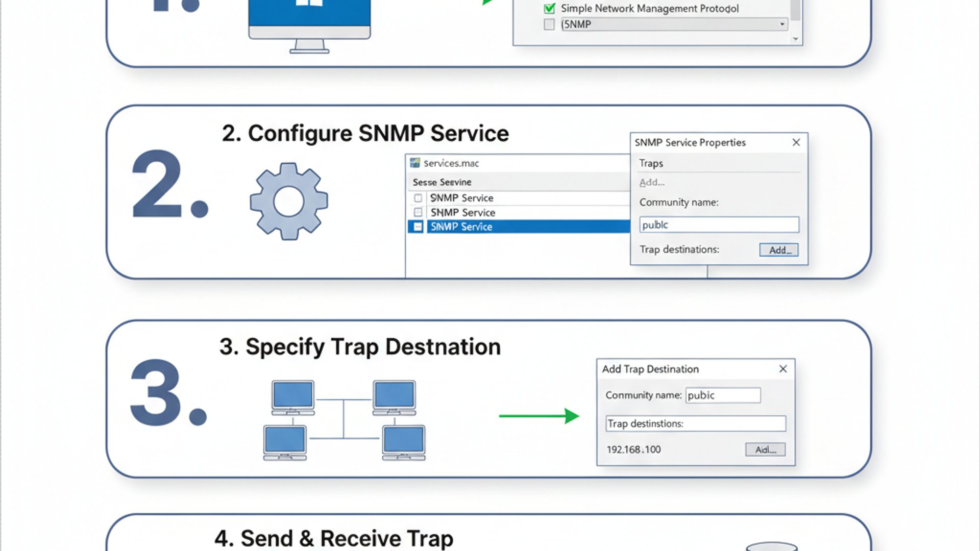This screenshot has height=551, width=980.
Task: Tick the checkbox beside the (SNMP combo box
Action: 549,24
